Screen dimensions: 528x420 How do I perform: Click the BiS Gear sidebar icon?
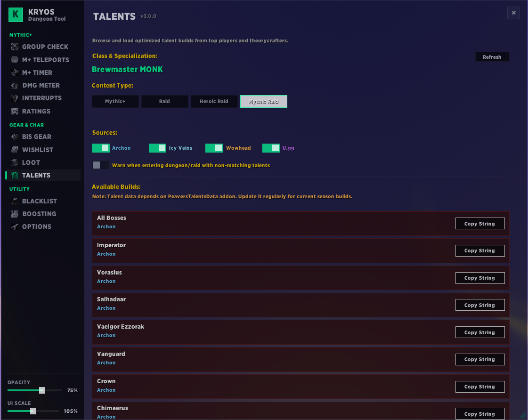pyautogui.click(x=15, y=137)
